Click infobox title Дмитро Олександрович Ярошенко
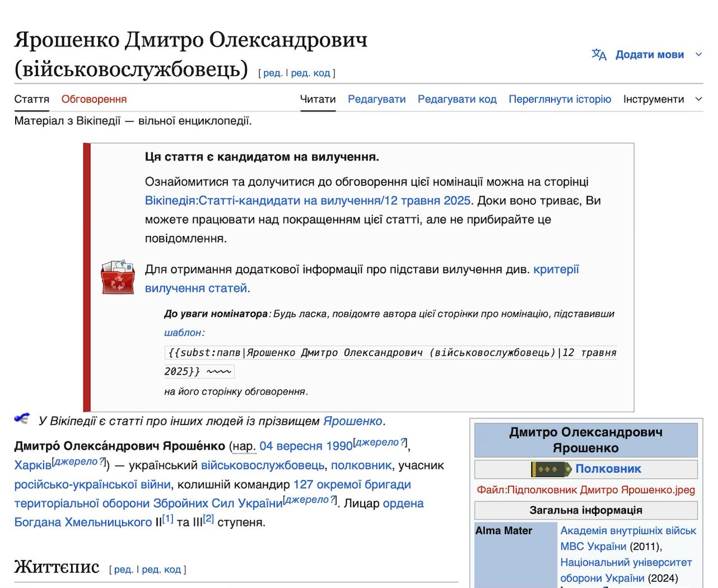The height and width of the screenshot is (588, 718). coord(586,440)
